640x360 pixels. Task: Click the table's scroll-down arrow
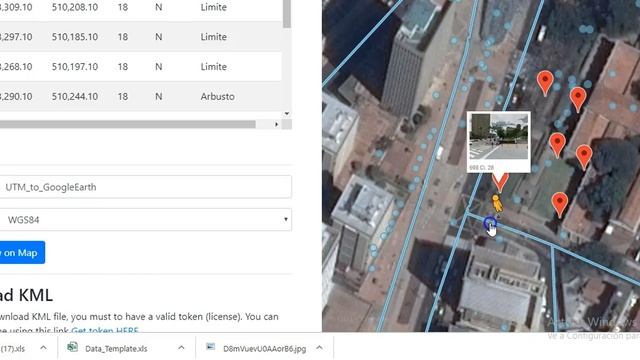[287, 113]
